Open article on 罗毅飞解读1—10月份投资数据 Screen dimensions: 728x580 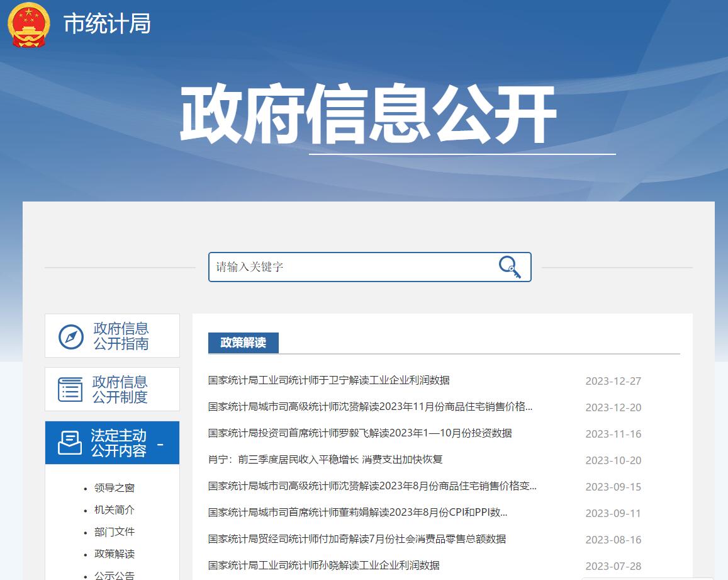pyautogui.click(x=360, y=433)
